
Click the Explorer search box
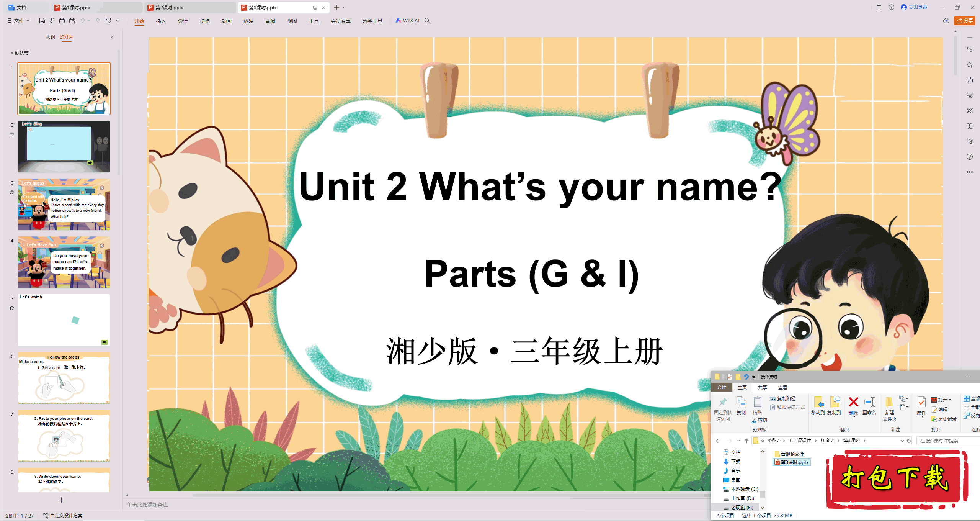pos(949,441)
